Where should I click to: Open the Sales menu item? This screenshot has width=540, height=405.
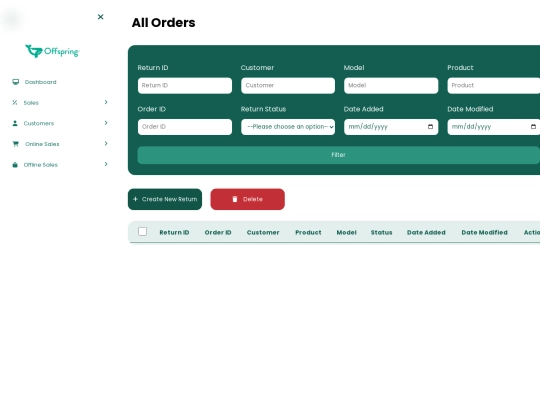[31, 103]
